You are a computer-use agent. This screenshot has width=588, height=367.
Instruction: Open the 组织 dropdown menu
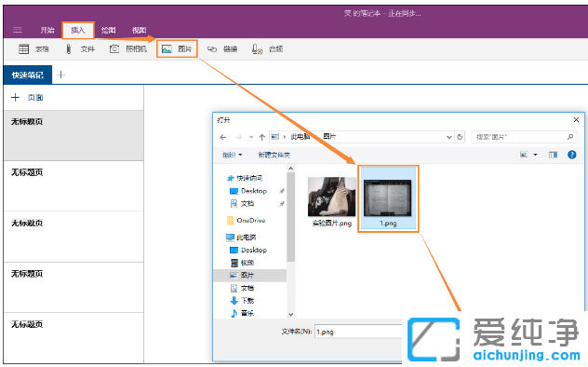click(x=232, y=155)
